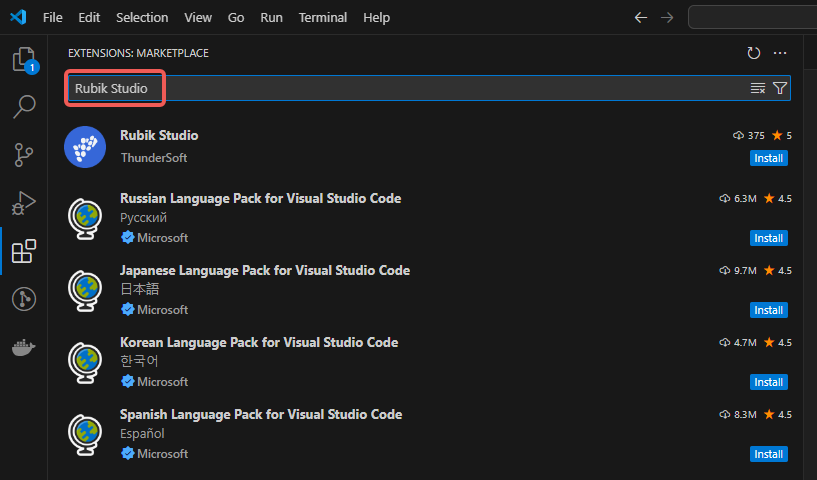Viewport: 817px width, 480px height.
Task: Open Japanese Language Pack for Visual Studio Code
Action: pyautogui.click(x=265, y=270)
